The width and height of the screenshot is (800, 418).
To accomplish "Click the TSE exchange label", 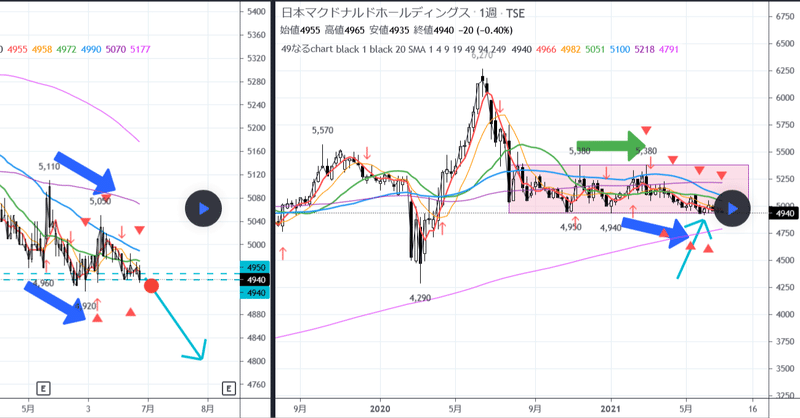I will (515, 13).
